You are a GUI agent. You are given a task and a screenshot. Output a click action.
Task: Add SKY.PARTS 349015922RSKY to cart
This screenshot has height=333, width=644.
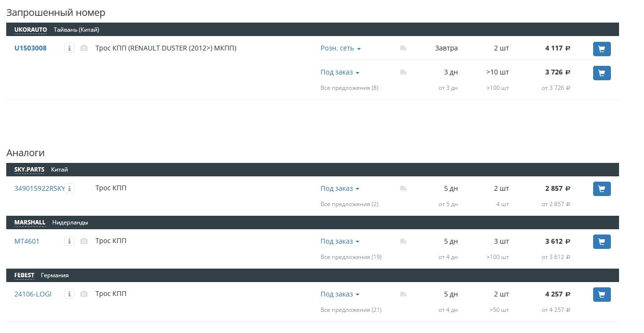[x=602, y=189]
